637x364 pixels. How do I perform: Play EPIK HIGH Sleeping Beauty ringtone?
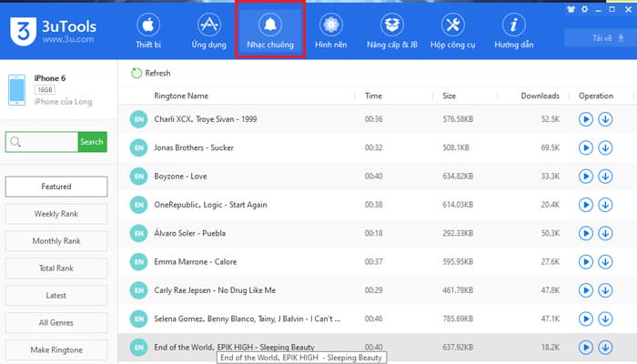pos(586,348)
